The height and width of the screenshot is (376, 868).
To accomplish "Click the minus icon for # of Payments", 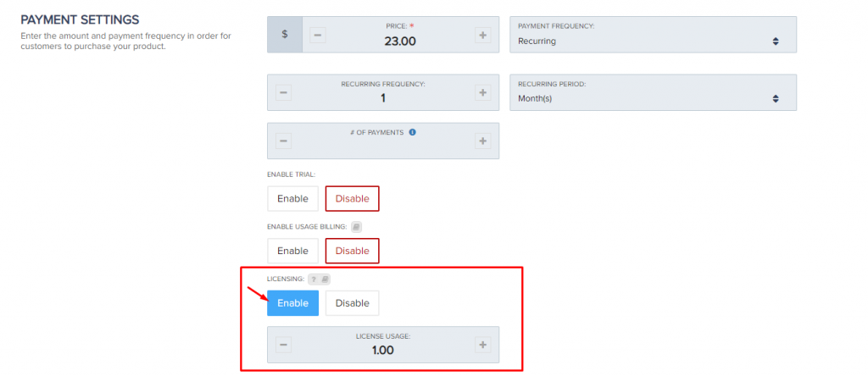I will click(x=283, y=141).
